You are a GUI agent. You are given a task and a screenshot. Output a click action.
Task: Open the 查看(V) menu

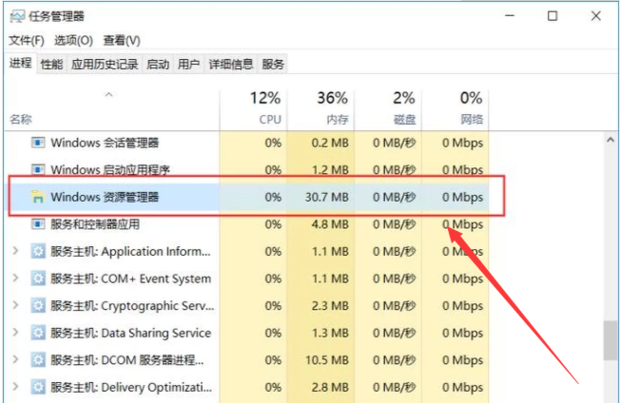(x=122, y=40)
